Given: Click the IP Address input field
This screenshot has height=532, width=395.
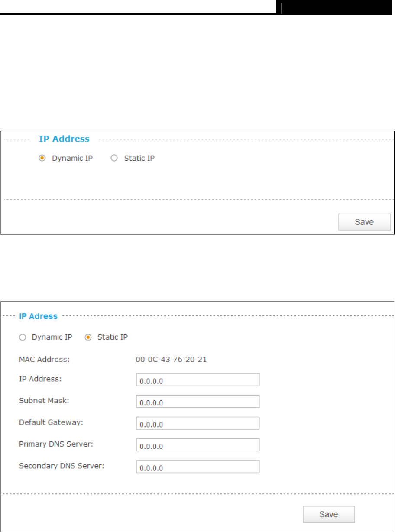Looking at the screenshot, I should pos(197,380).
